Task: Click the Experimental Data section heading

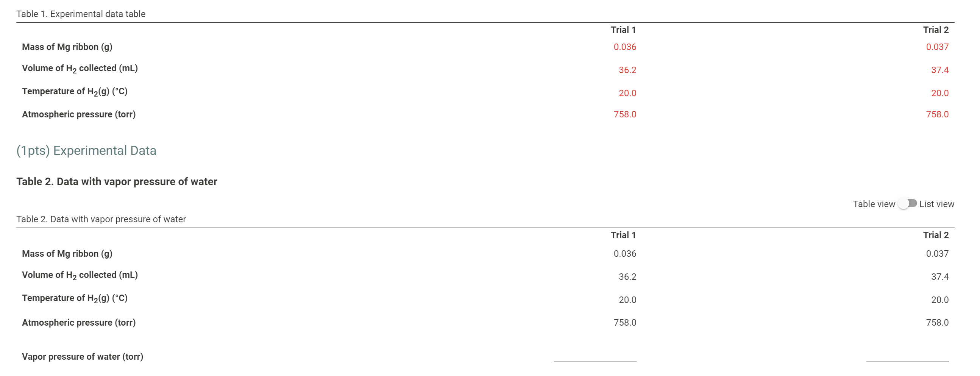Action: point(86,150)
